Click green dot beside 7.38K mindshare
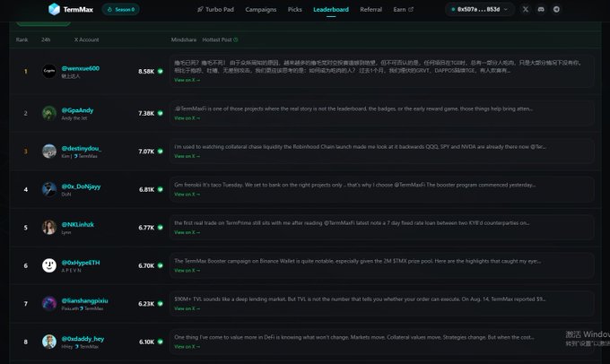Image resolution: width=610 pixels, height=364 pixels. [161, 113]
